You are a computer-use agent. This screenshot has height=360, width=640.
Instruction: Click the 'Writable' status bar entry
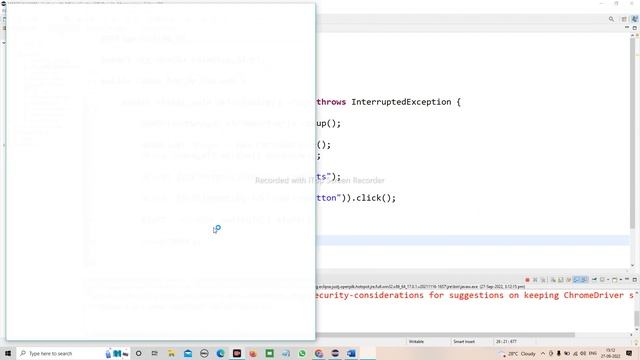click(416, 342)
